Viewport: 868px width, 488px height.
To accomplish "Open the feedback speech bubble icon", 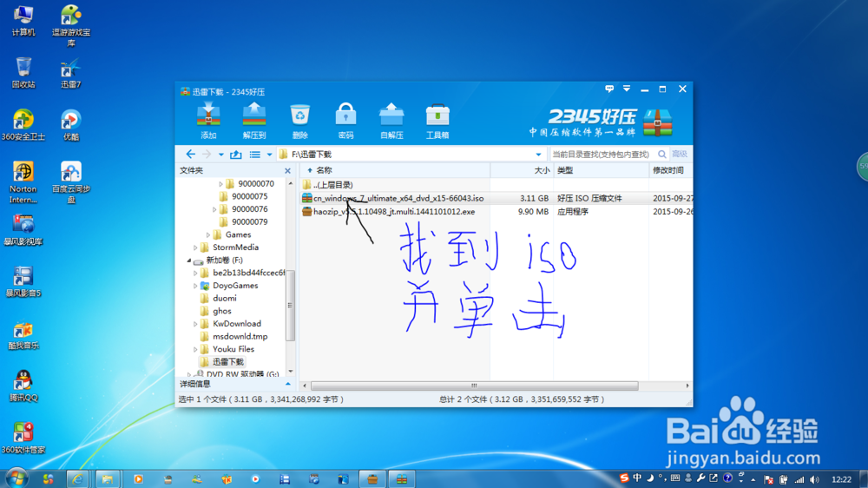I will click(x=609, y=89).
